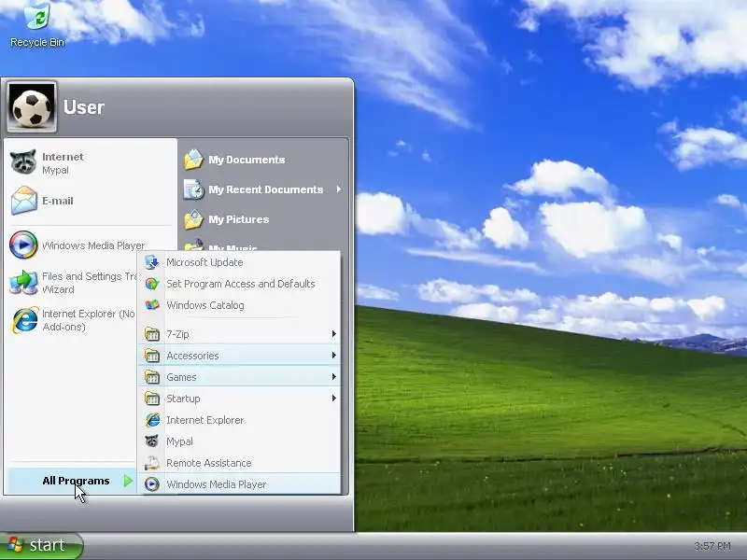The width and height of the screenshot is (747, 560).
Task: Expand the Games submenu arrow
Action: click(334, 377)
